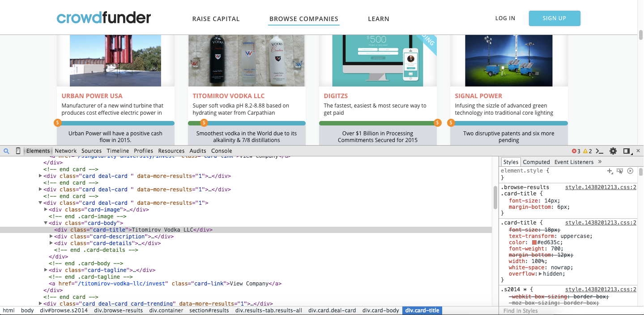
Task: Click Signal Power dollar marker icon
Action: click(x=451, y=123)
